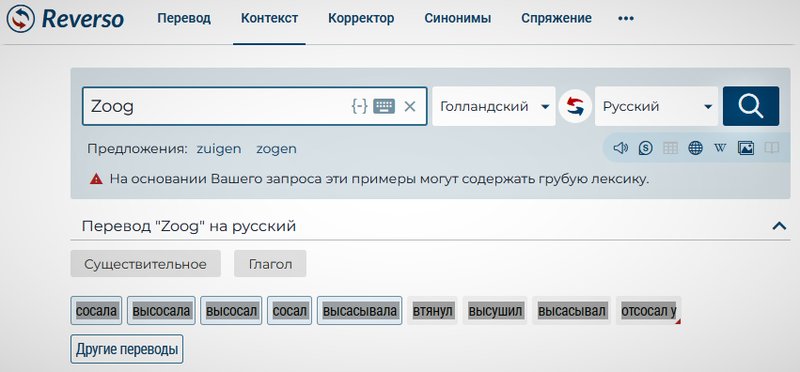Click the conjugation table grid icon

[670, 148]
